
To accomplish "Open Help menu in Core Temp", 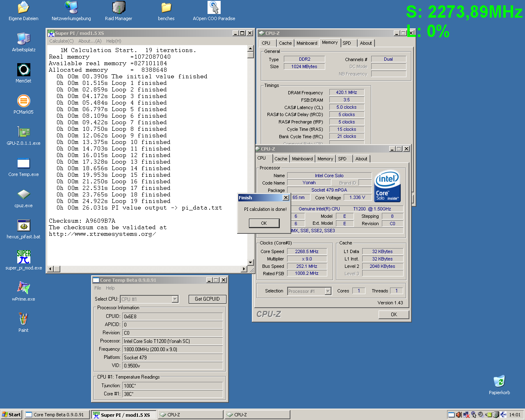I will (x=110, y=288).
